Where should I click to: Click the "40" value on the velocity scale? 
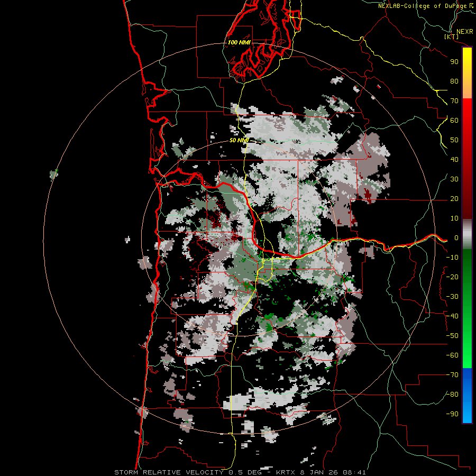click(454, 159)
